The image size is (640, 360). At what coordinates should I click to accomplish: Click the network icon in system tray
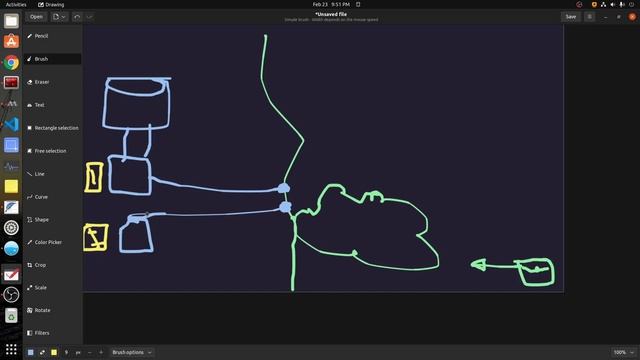(x=603, y=4)
